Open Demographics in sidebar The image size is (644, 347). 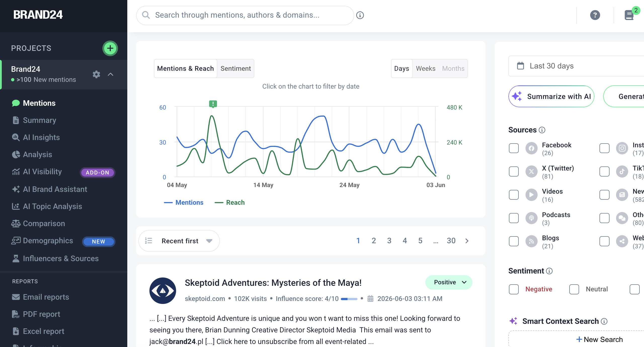click(x=48, y=241)
